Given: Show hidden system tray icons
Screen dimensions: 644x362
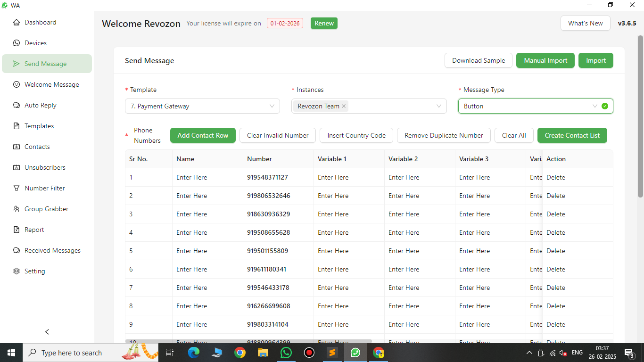Looking at the screenshot, I should click(529, 353).
